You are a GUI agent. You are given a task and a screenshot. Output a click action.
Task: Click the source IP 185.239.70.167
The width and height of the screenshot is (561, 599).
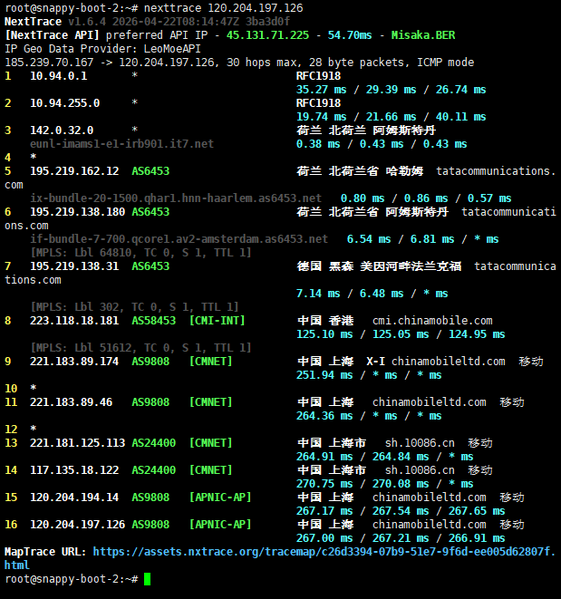(x=49, y=62)
